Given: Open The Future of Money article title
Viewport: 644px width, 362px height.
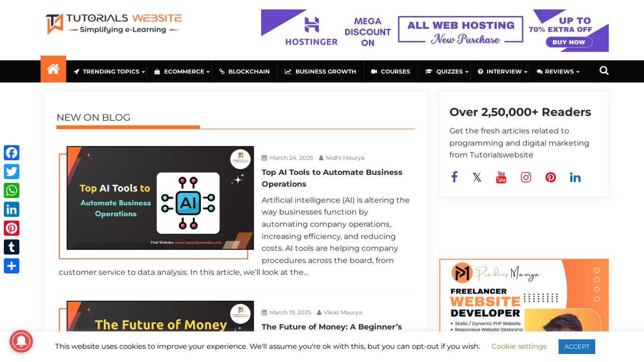Looking at the screenshot, I should pyautogui.click(x=331, y=327).
